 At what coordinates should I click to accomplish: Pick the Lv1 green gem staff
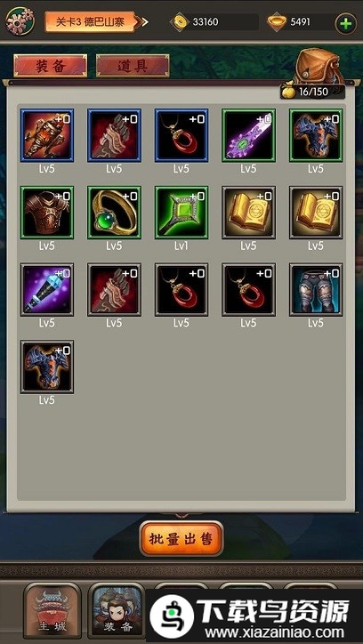pos(181,213)
